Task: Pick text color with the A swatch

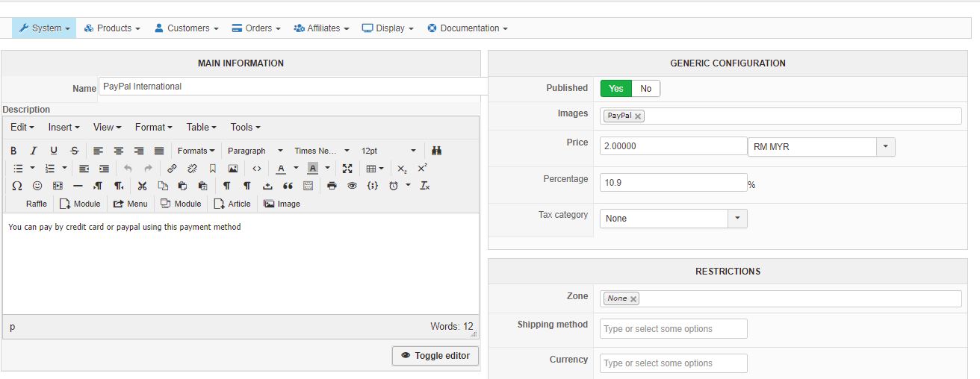Action: point(281,169)
